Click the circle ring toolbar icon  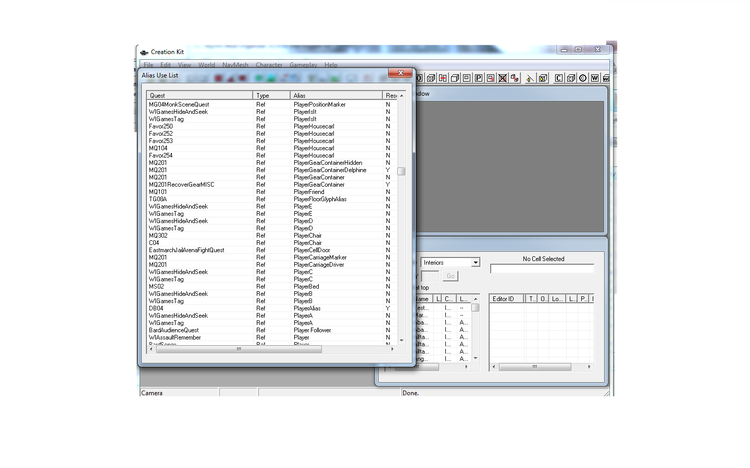[x=583, y=78]
